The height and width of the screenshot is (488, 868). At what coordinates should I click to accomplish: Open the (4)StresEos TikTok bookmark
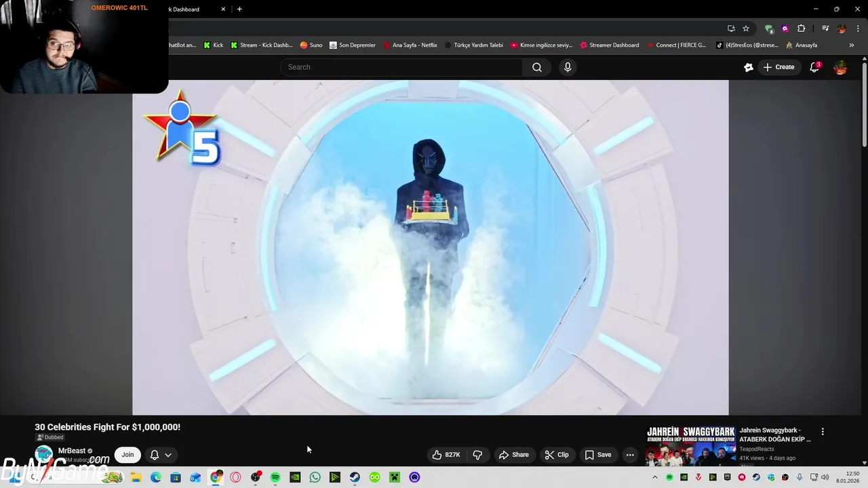point(747,45)
